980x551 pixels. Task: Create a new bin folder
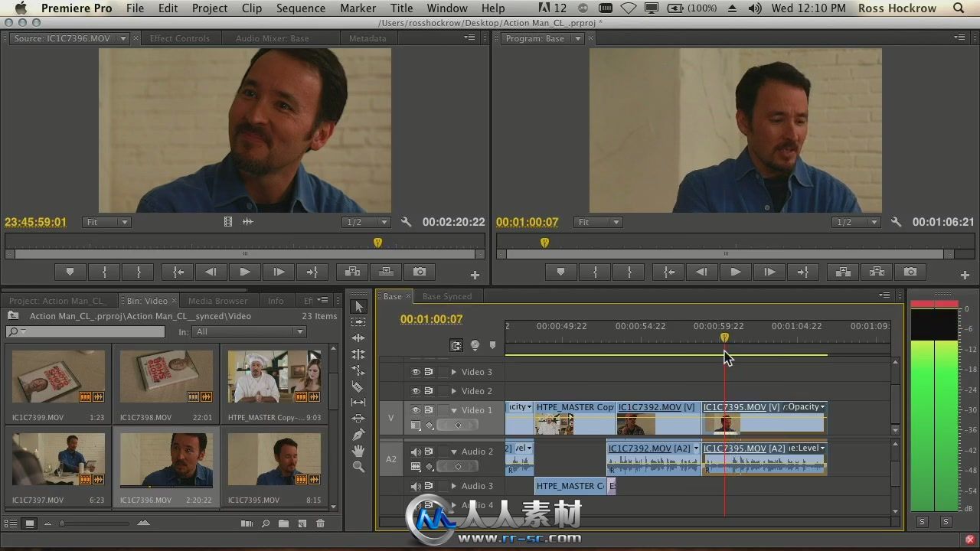284,523
